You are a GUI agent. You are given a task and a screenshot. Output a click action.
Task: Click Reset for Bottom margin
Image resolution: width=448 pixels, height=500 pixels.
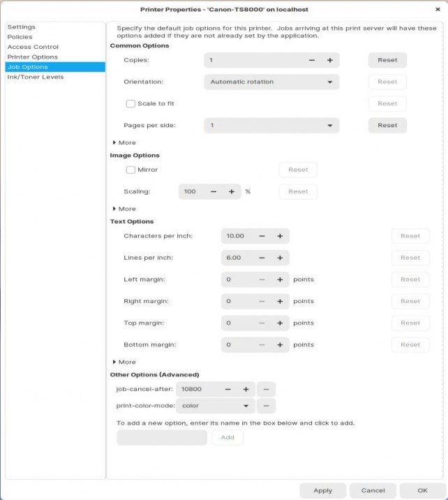coord(410,345)
